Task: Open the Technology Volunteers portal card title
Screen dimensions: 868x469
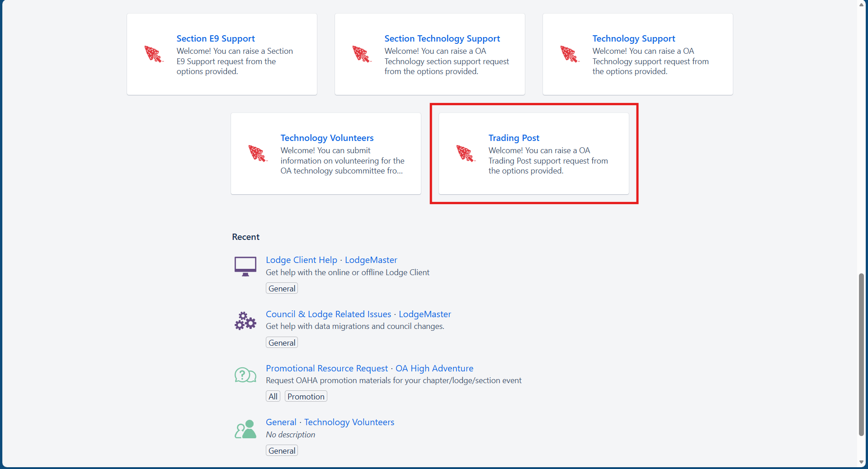Action: click(327, 138)
